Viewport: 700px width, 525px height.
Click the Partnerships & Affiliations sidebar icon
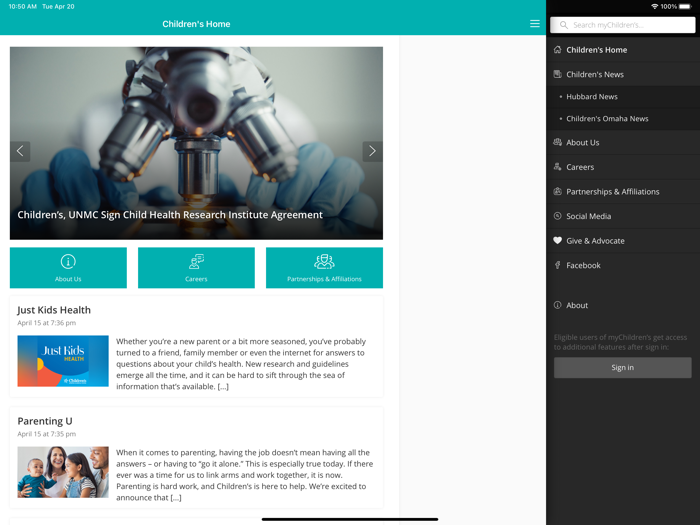click(x=558, y=192)
